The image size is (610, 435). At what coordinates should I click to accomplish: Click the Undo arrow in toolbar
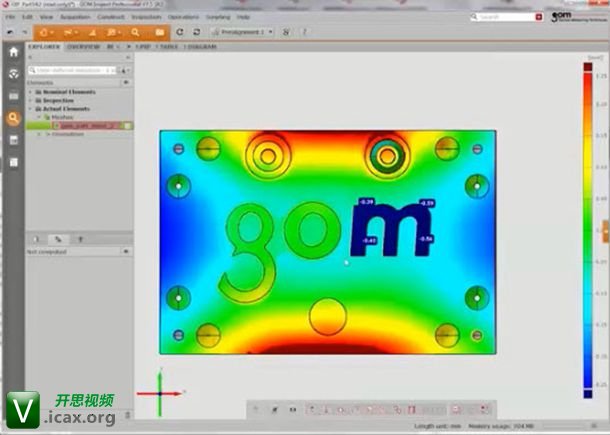click(11, 32)
